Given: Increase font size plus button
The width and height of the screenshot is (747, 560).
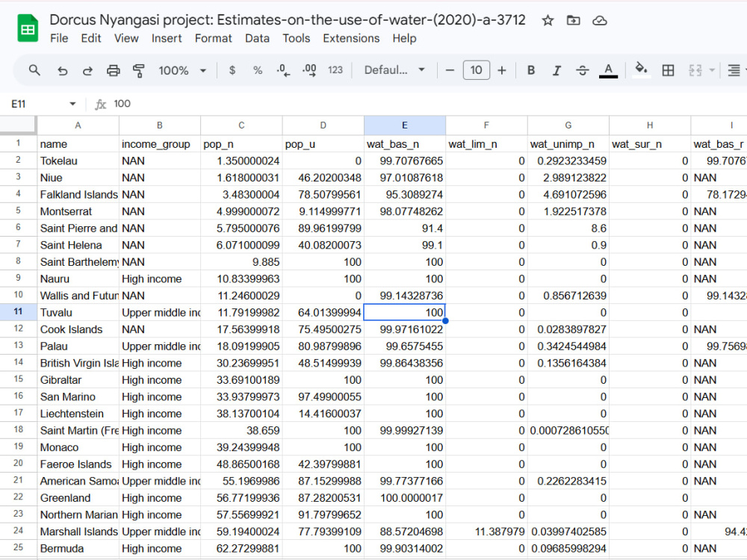Looking at the screenshot, I should 502,70.
